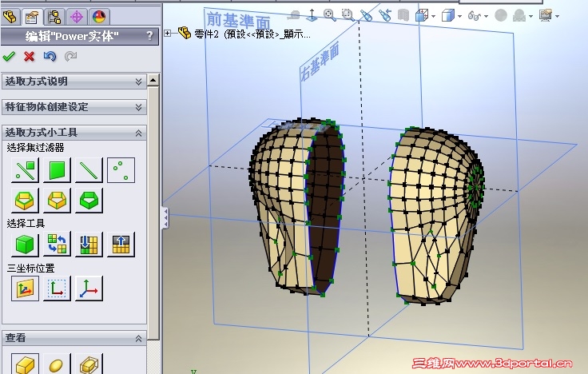This screenshot has height=374, width=588.
Task: Toggle the first triad position on-face option
Action: pyautogui.click(x=25, y=288)
